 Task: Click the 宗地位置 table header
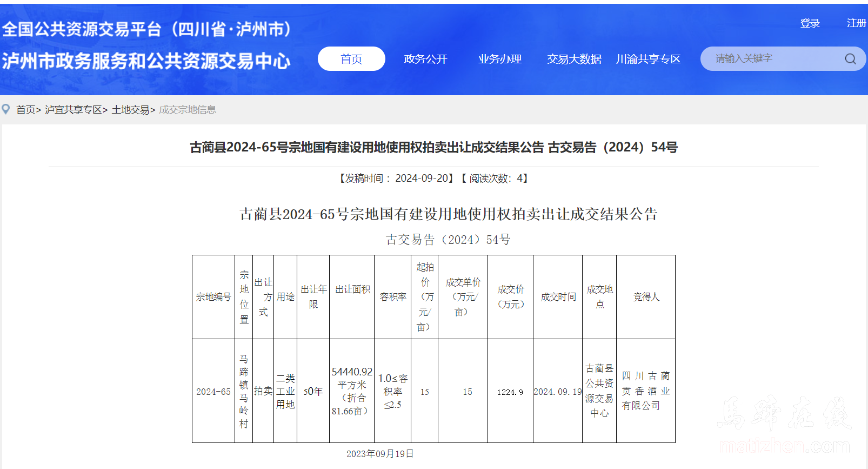(244, 297)
